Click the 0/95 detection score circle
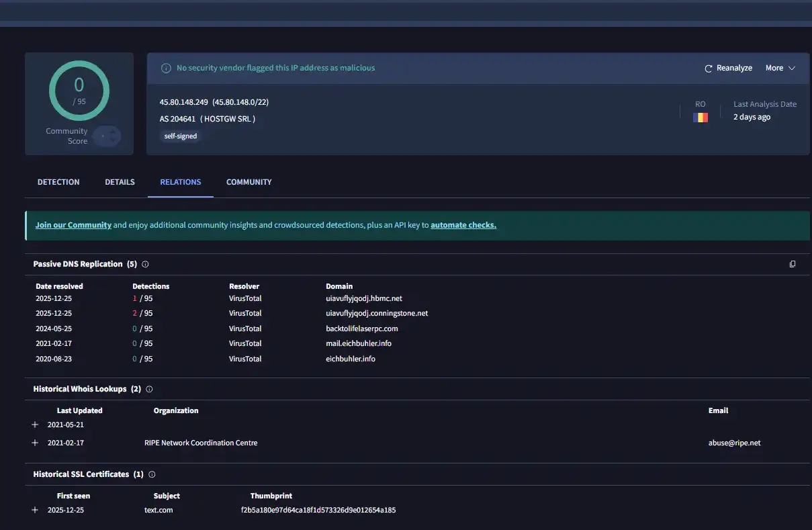The width and height of the screenshot is (812, 530). [79, 90]
